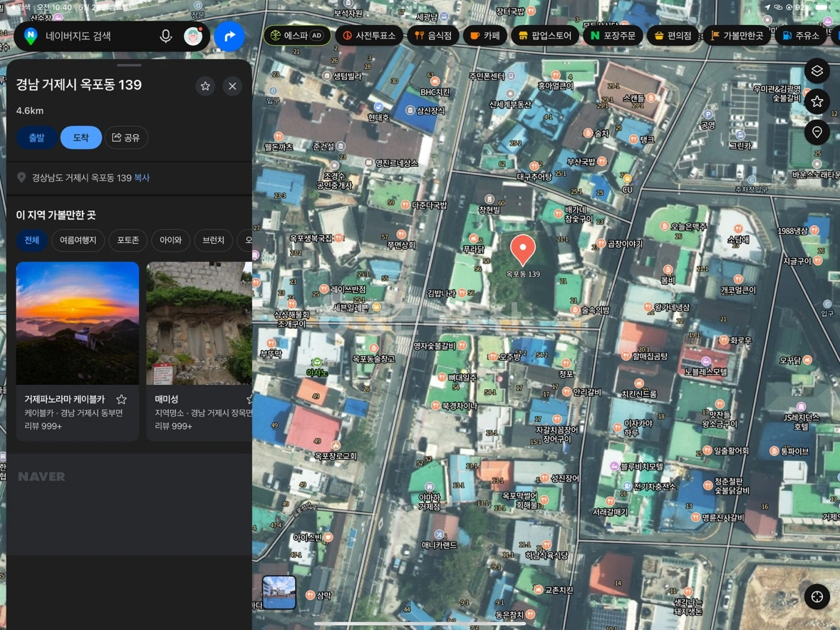Click the red marker at 옥포동 139

tap(522, 249)
